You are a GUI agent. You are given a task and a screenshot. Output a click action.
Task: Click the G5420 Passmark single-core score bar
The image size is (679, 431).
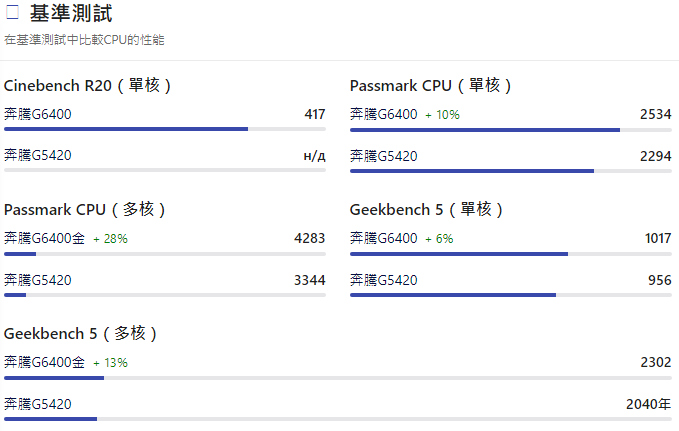472,171
